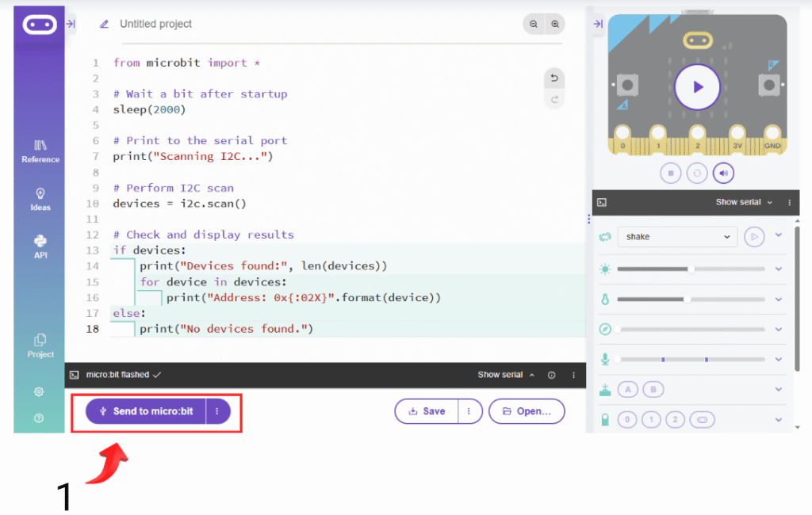The width and height of the screenshot is (812, 515).
Task: Mute the simulator sound
Action: coord(723,172)
